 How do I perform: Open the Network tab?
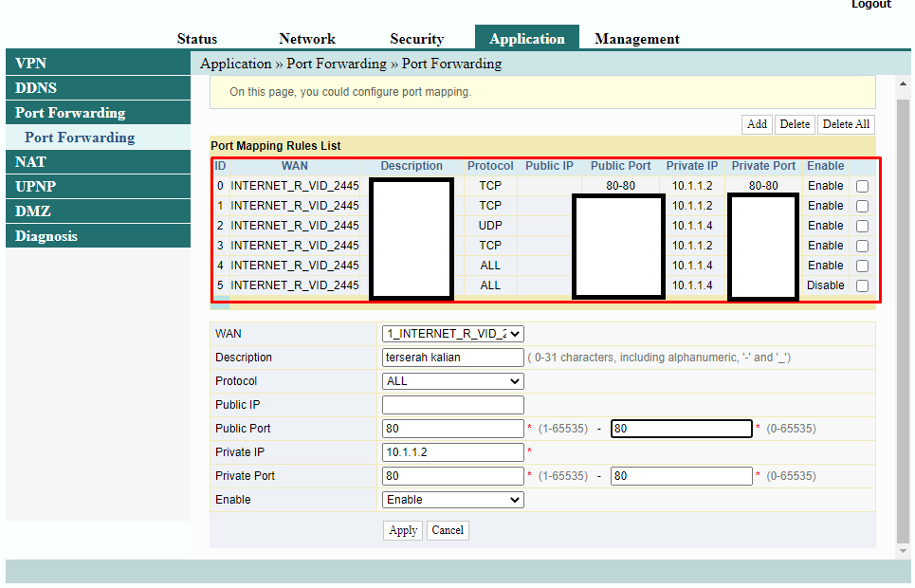(307, 39)
